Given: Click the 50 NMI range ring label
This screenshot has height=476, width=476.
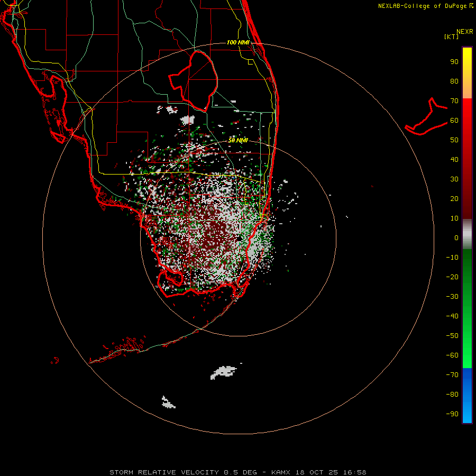Looking at the screenshot, I should (x=238, y=140).
